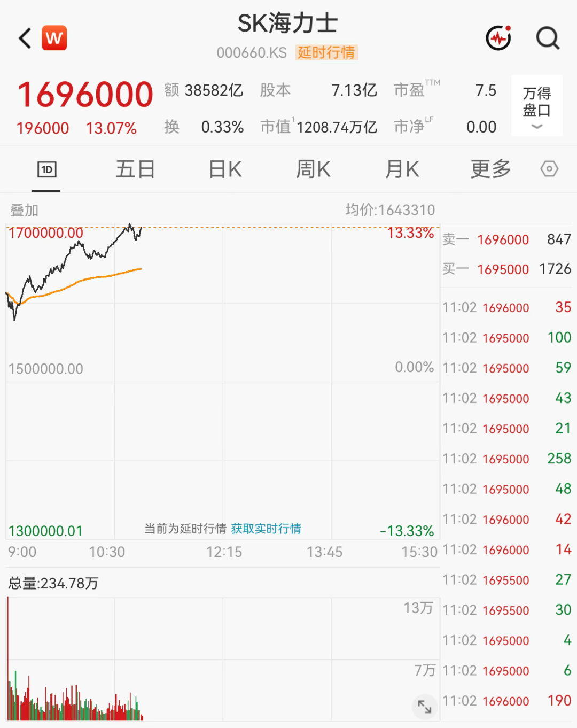Image resolution: width=577 pixels, height=728 pixels.
Task: Tap the turnover value 38582亿
Action: point(214,90)
